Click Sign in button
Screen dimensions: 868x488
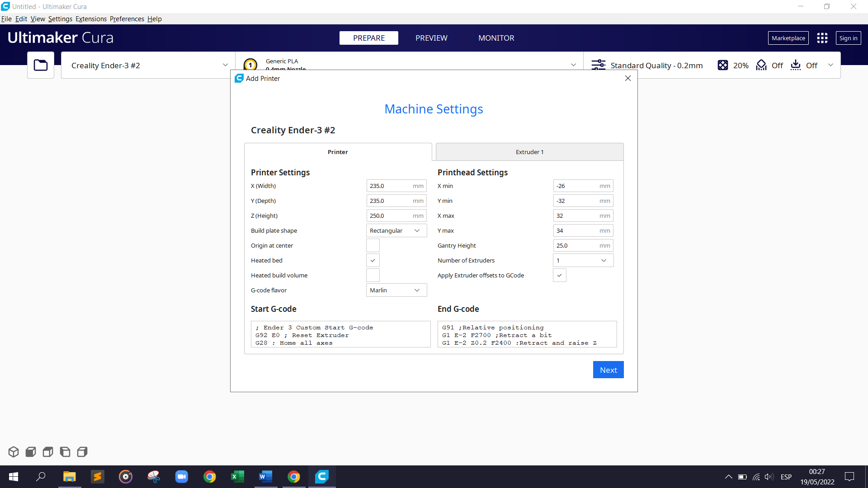tap(848, 38)
